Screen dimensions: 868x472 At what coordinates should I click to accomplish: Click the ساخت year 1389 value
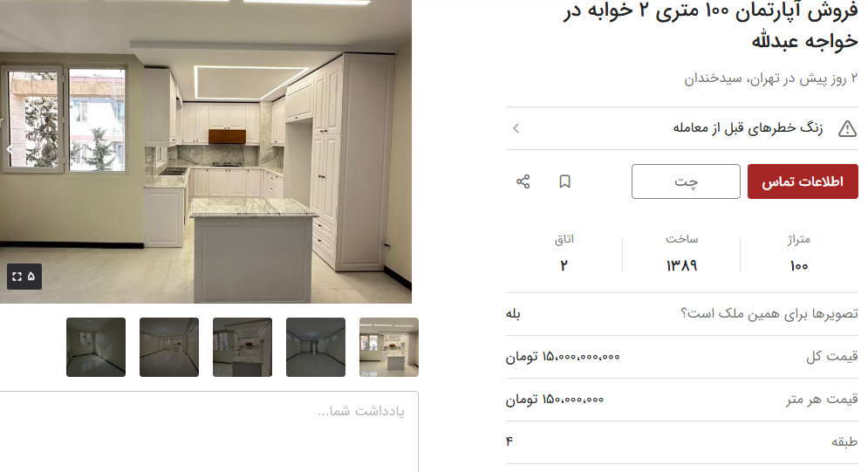(681, 266)
